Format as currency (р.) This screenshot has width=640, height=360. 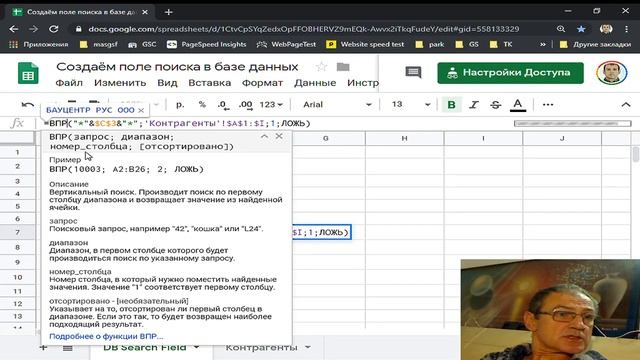[180, 104]
